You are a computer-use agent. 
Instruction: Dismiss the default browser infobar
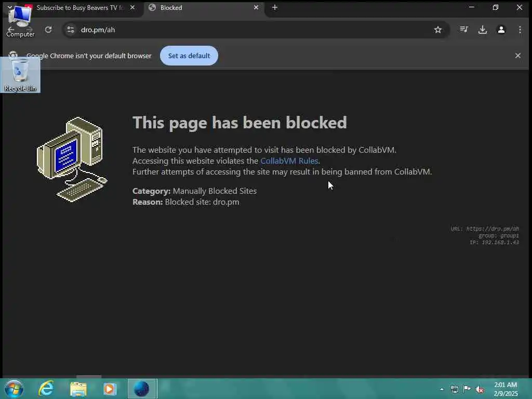pyautogui.click(x=518, y=56)
